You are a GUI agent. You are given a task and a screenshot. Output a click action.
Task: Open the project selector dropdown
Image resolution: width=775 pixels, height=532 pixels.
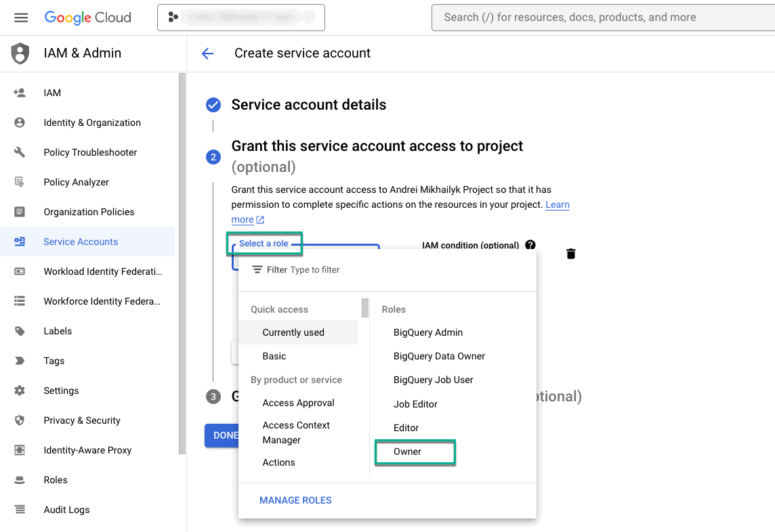[241, 18]
